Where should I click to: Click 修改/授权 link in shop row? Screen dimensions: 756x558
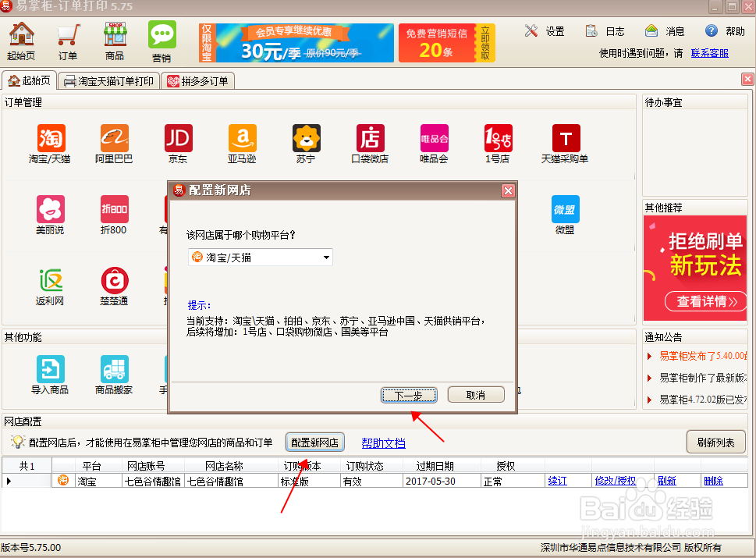coord(616,481)
